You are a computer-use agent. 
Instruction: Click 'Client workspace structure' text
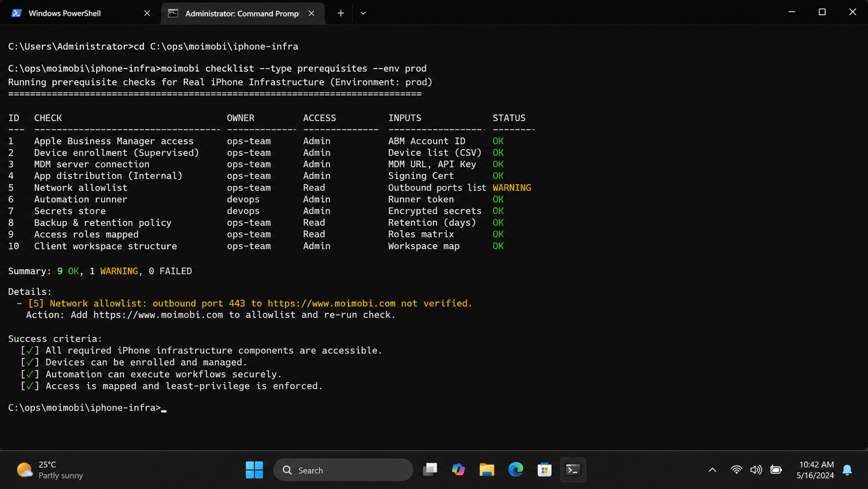tap(106, 246)
